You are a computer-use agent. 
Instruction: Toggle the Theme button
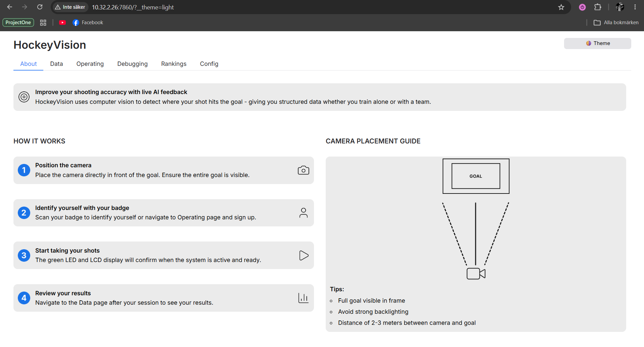597,43
